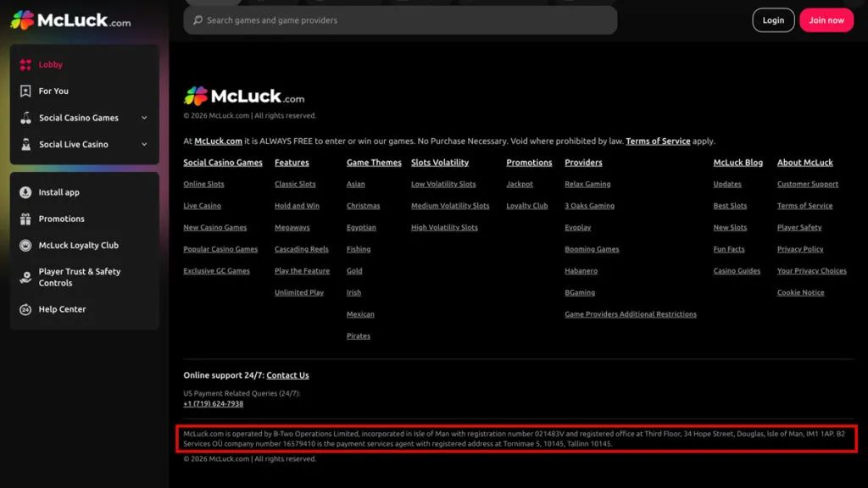Viewport: 868px width, 488px height.
Task: Open the Features footer heading
Action: pyautogui.click(x=292, y=163)
